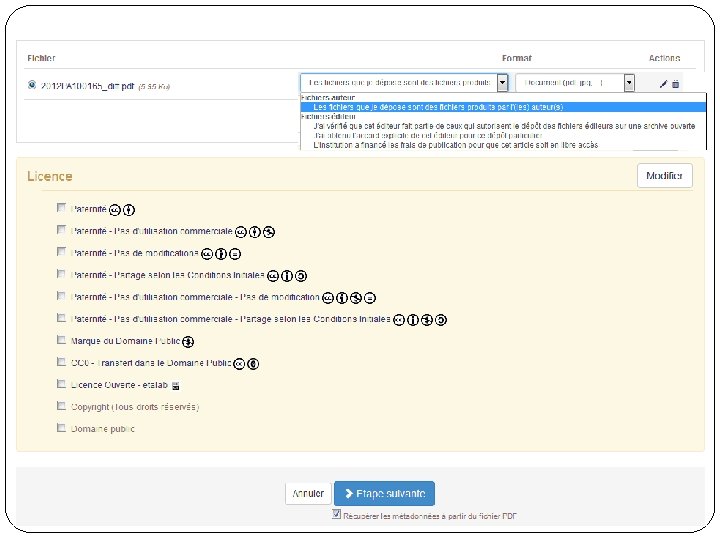Select the radio button for the pdf file
This screenshot has height=540, width=720.
point(32,85)
